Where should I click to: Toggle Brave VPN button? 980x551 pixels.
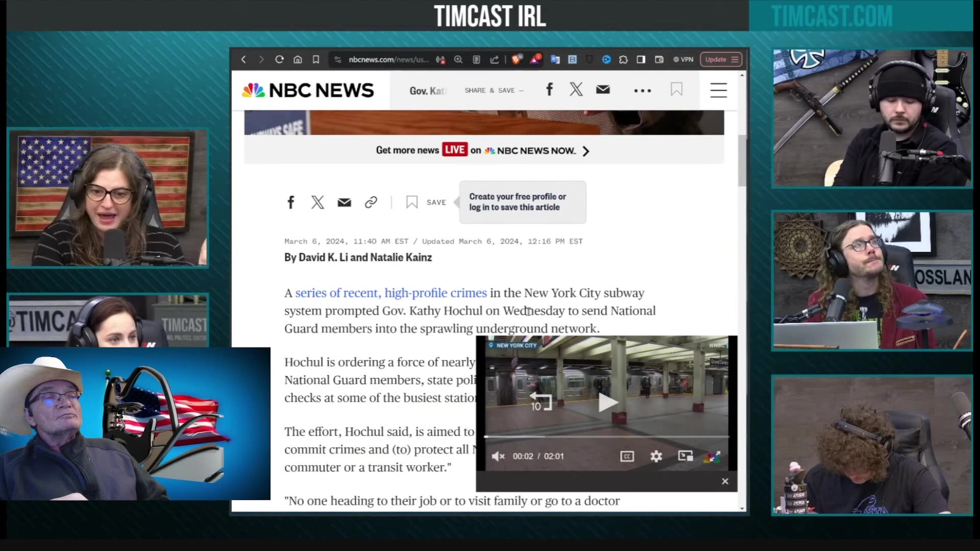(x=683, y=60)
